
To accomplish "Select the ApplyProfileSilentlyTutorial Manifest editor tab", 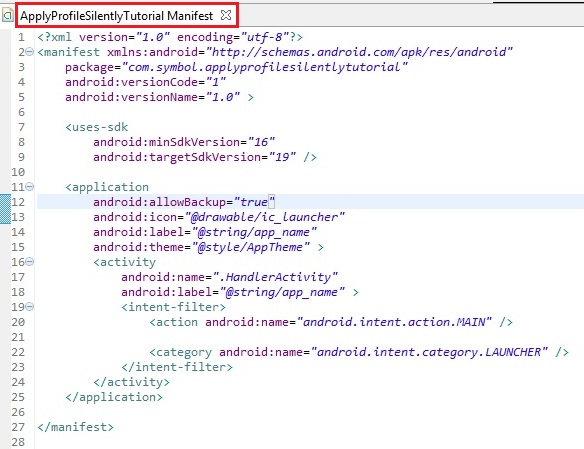I will 117,16.
